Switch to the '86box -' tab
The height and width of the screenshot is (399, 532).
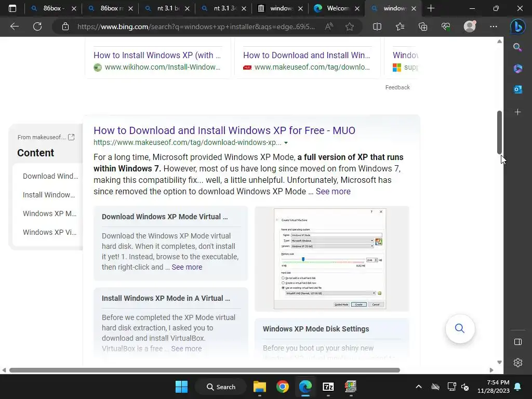[52, 8]
